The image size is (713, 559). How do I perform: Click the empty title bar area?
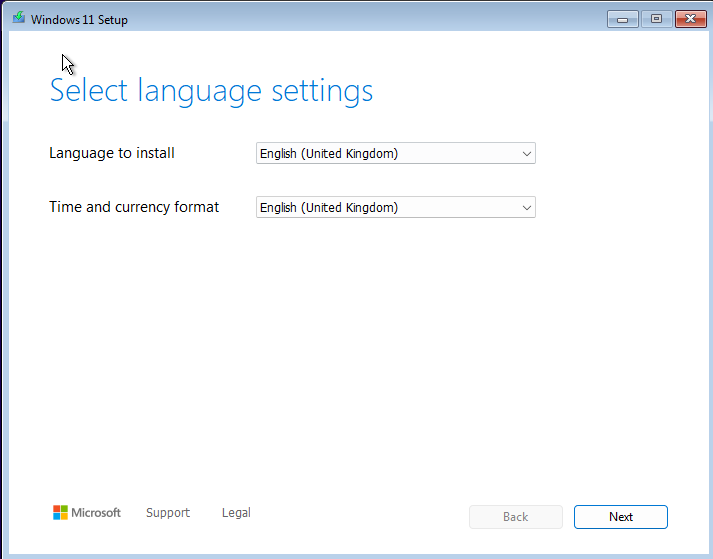pos(360,19)
